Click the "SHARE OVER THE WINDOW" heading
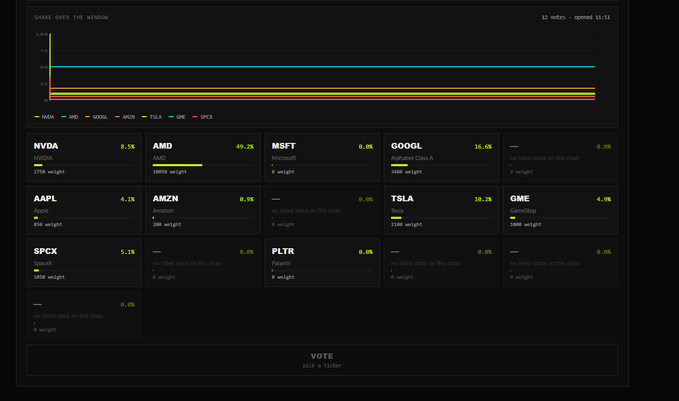 coord(71,17)
